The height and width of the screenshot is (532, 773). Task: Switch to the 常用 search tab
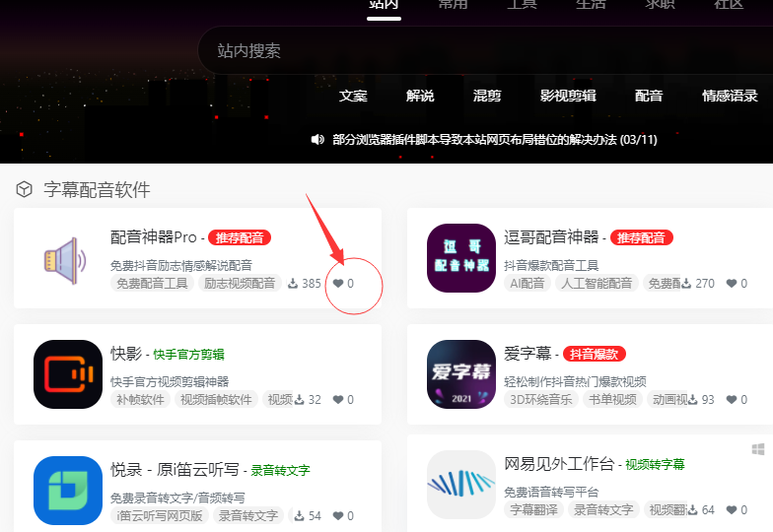coord(453,4)
